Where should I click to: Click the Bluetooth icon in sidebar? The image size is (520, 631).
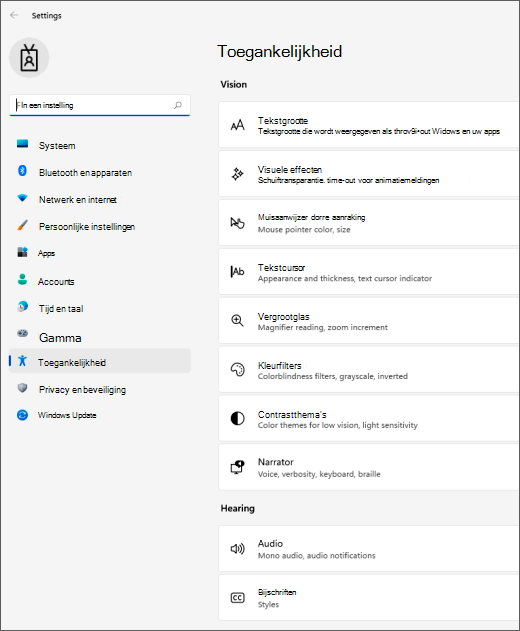(x=23, y=171)
